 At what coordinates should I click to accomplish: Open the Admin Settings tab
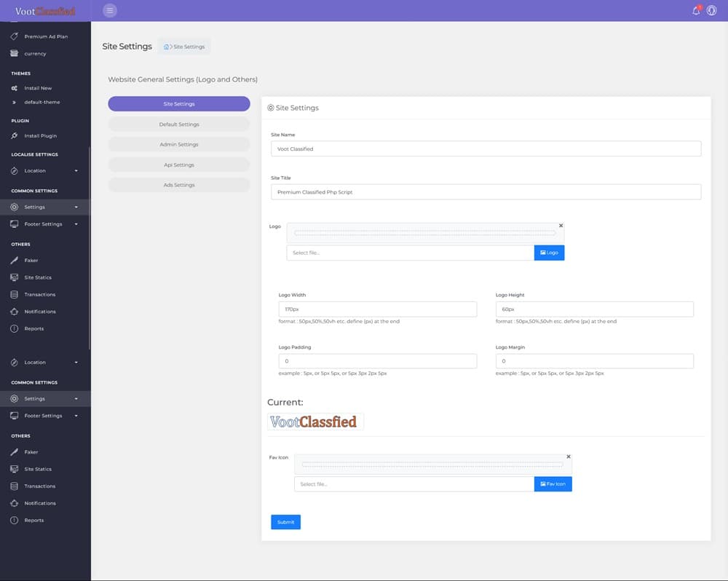[x=179, y=145]
